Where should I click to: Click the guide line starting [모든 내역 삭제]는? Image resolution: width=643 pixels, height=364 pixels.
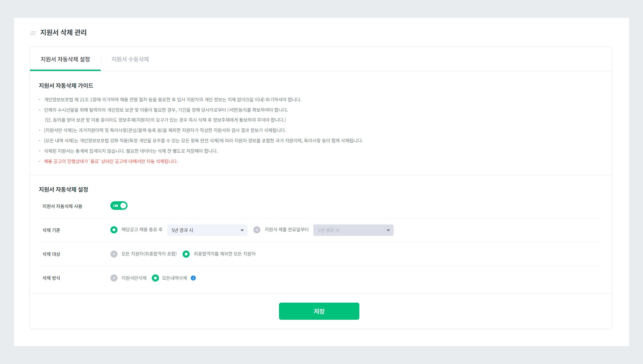(203, 141)
